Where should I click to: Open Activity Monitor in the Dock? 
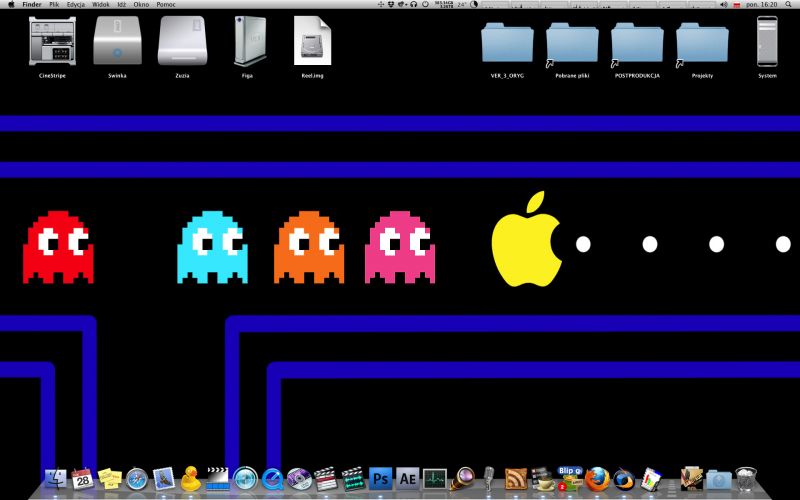pos(435,480)
